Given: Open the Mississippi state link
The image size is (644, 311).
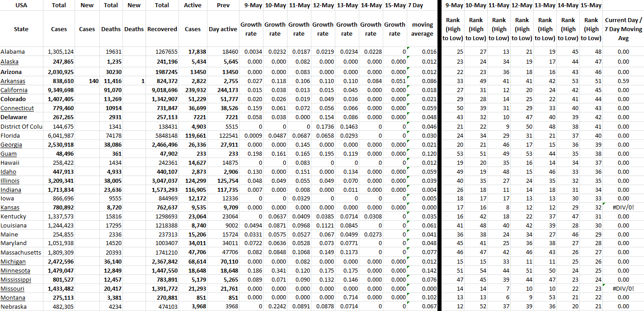Looking at the screenshot, I should tap(15, 280).
